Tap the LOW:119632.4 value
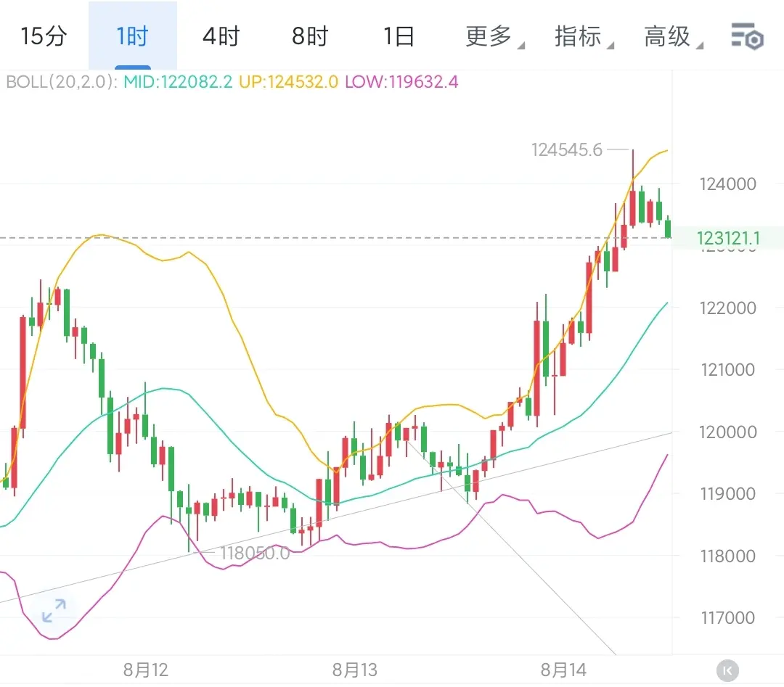 click(x=401, y=81)
